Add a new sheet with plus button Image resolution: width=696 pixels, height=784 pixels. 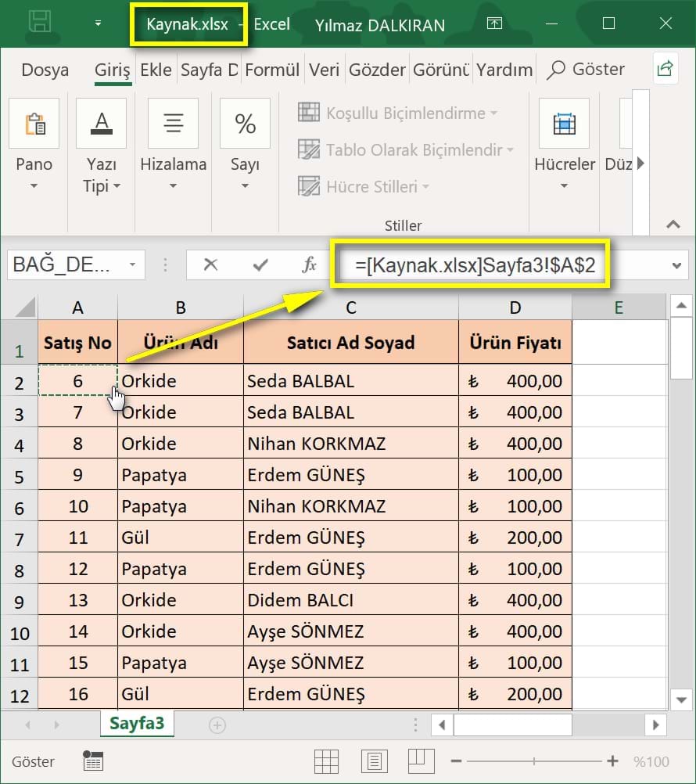(x=217, y=725)
